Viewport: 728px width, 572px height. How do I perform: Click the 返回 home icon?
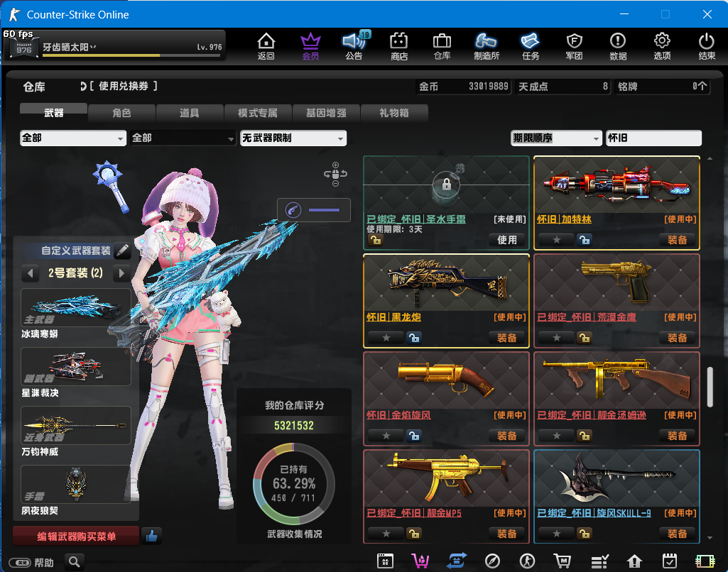pos(266,46)
